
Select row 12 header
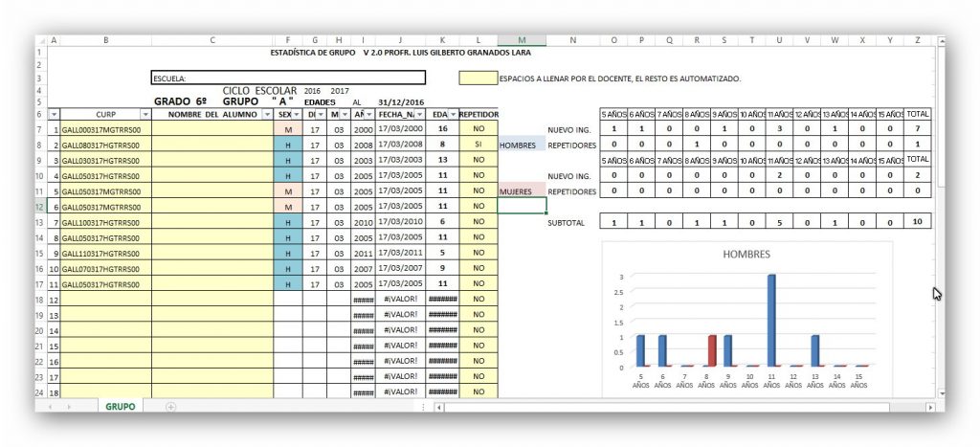[40, 206]
